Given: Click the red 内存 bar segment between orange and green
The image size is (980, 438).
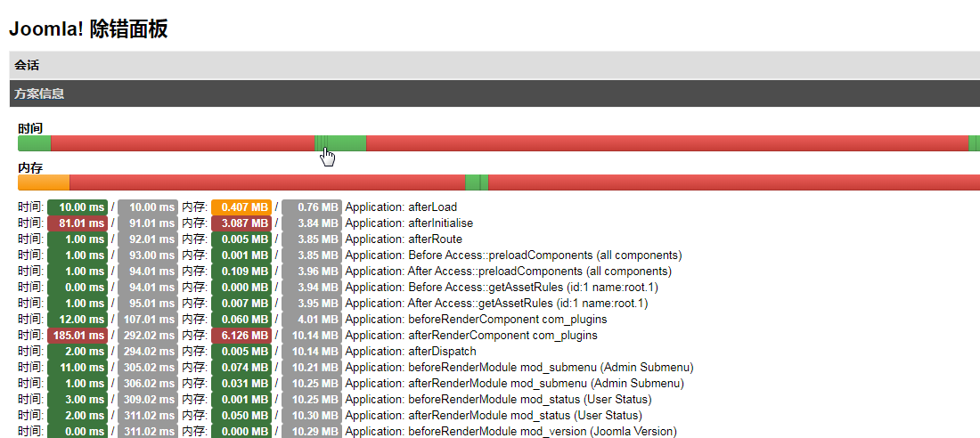Looking at the screenshot, I should tap(267, 182).
